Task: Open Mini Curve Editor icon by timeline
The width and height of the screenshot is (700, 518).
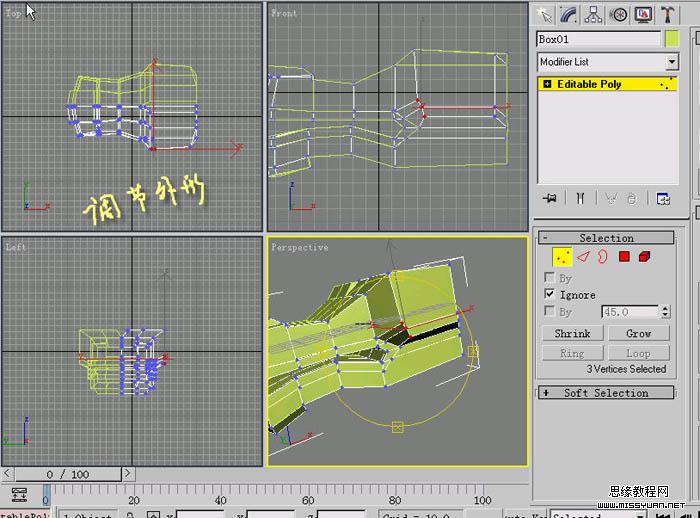Action: 19,495
